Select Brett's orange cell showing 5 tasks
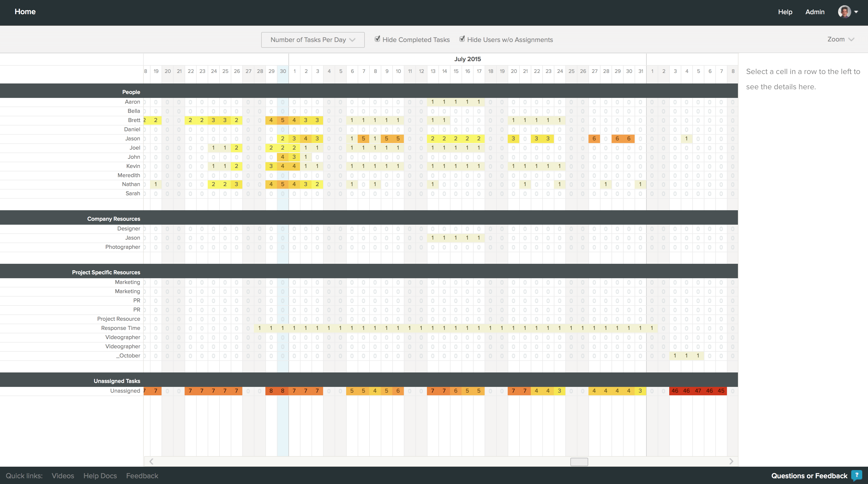The image size is (868, 484). [x=282, y=120]
